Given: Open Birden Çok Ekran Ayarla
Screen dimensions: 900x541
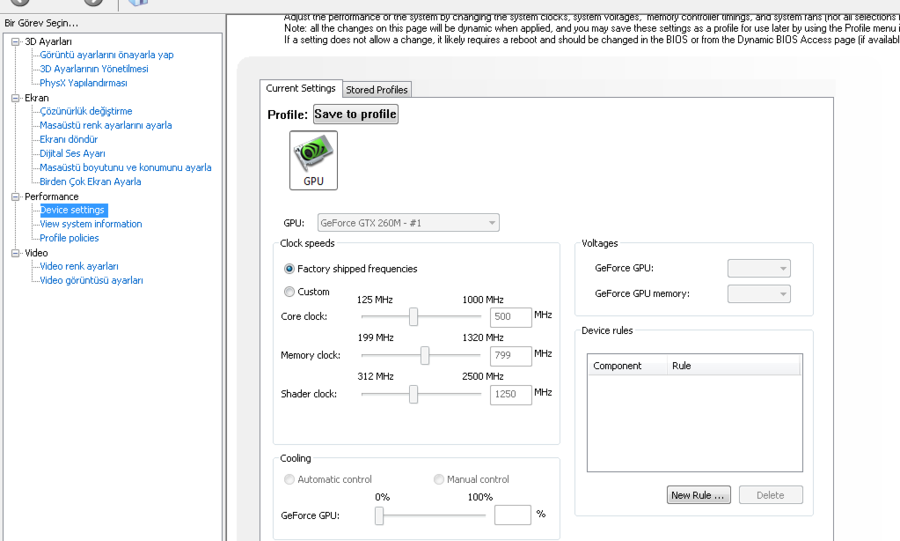Looking at the screenshot, I should pos(90,181).
